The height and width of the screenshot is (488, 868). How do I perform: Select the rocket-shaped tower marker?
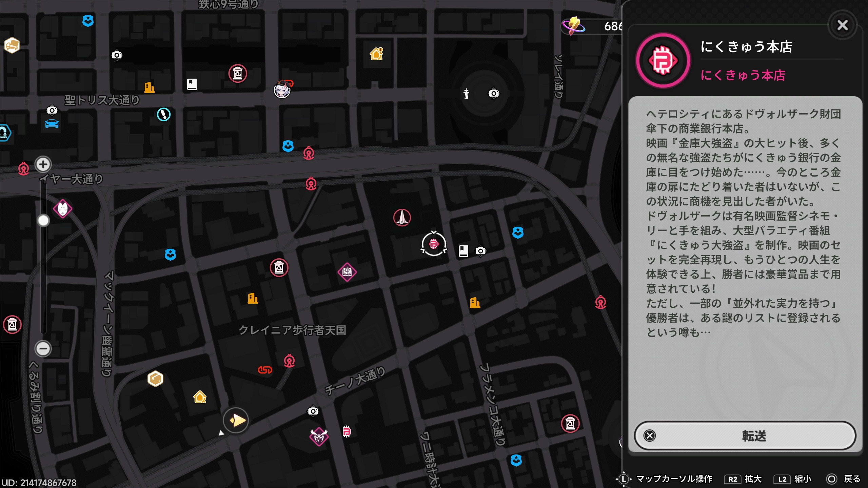(402, 218)
